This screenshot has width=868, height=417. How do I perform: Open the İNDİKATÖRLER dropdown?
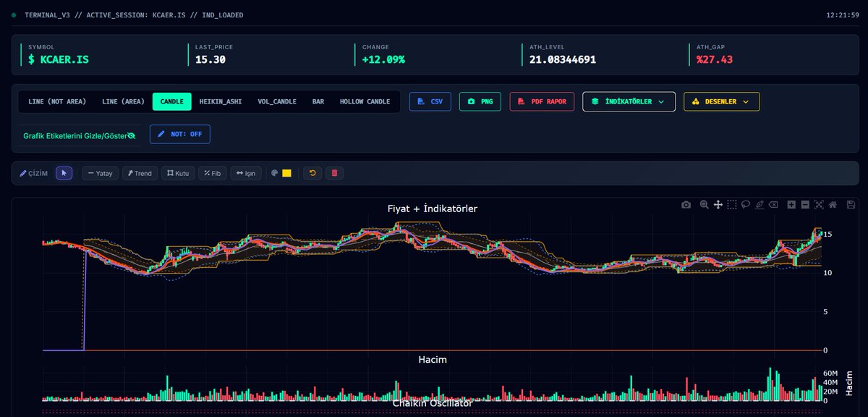tap(629, 101)
